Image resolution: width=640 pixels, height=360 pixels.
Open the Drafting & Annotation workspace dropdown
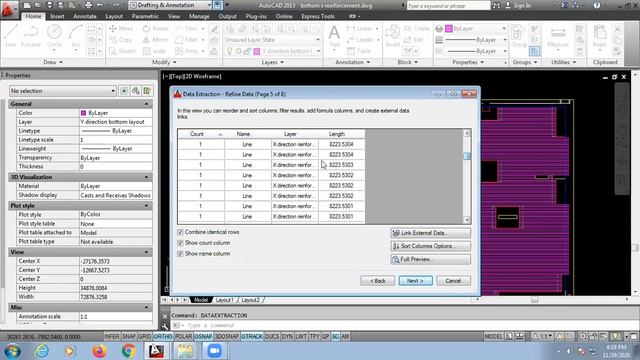coord(170,5)
